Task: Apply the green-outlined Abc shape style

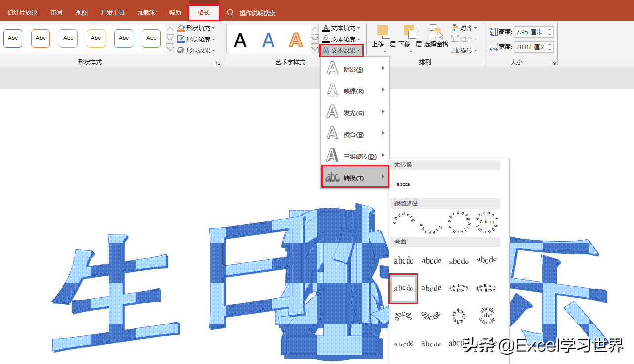Action: coord(151,38)
